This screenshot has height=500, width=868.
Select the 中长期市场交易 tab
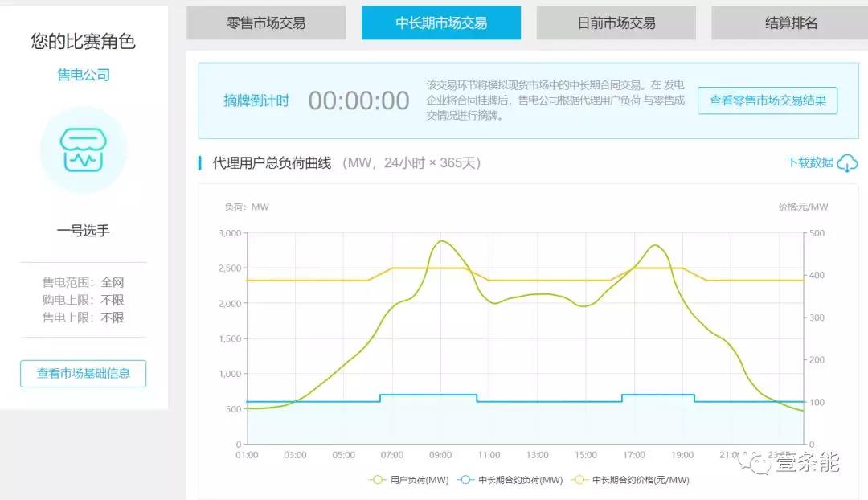440,23
